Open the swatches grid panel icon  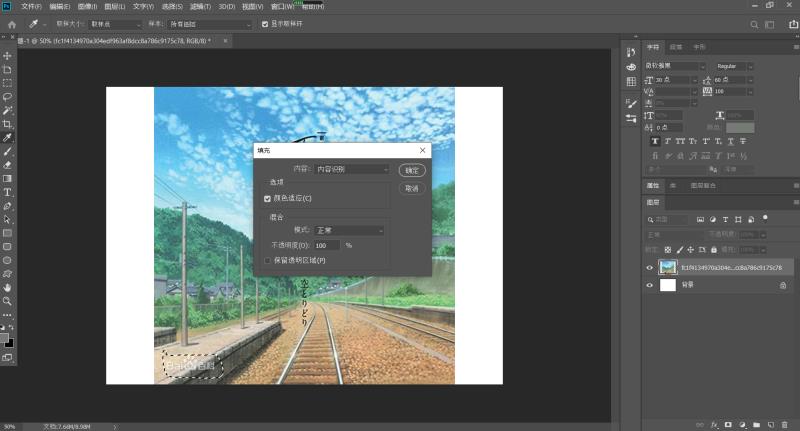631,82
